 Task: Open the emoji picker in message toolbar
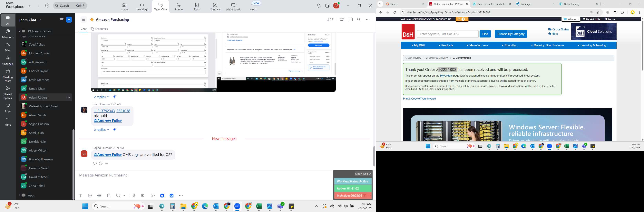click(x=90, y=196)
